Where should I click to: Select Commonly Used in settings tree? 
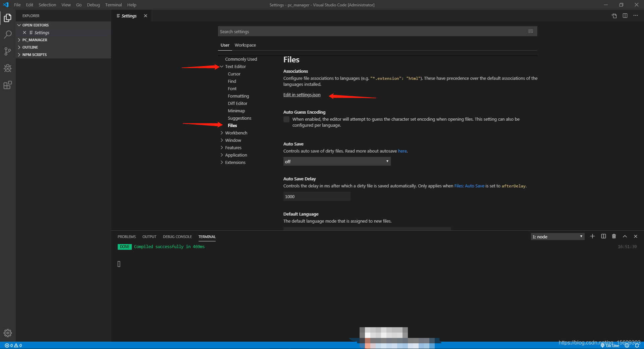coord(241,59)
